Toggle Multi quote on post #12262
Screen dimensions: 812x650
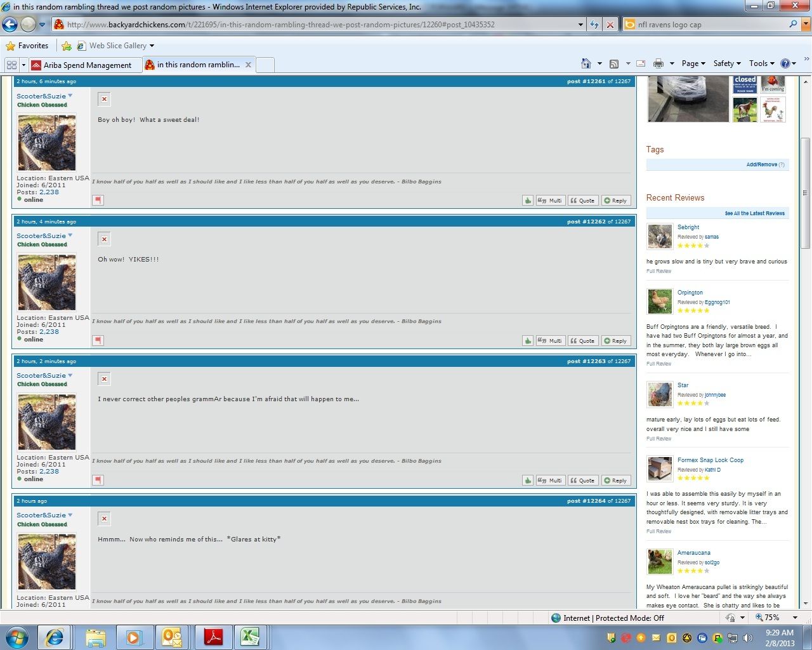coord(550,341)
